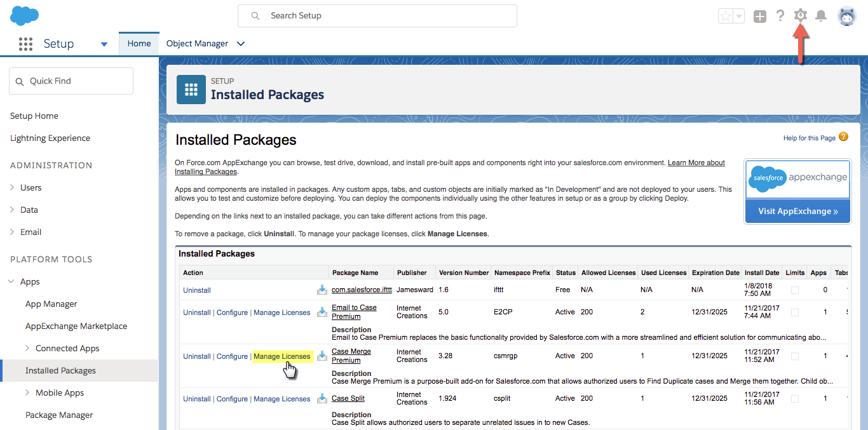Switch to the Home tab
Viewport: 868px width, 430px height.
(x=139, y=43)
